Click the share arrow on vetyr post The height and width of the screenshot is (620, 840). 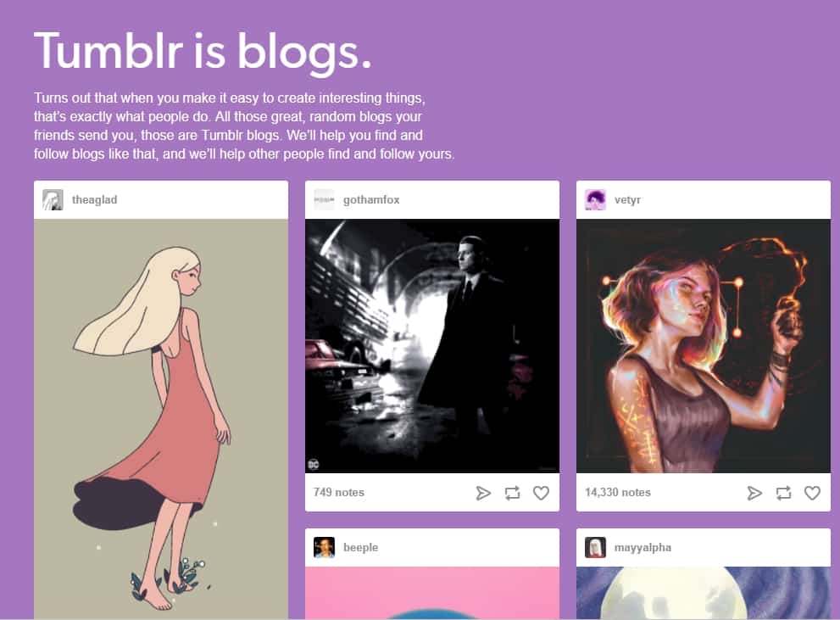(754, 493)
